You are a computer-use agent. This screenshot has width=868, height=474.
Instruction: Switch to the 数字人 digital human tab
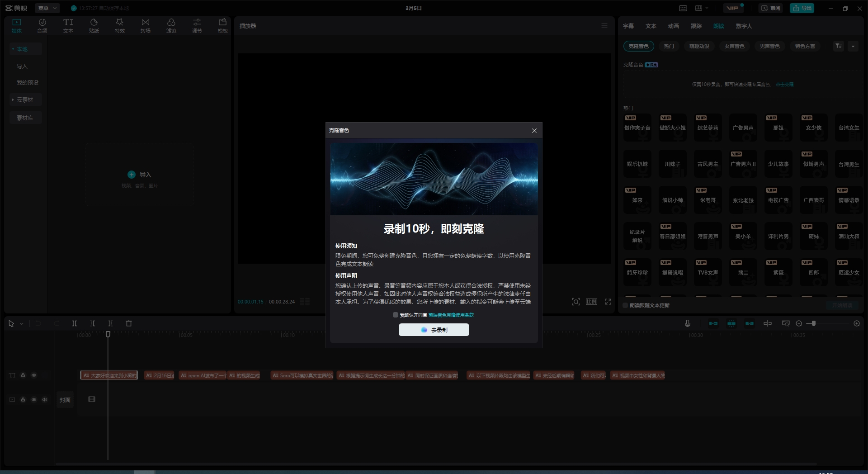[744, 26]
